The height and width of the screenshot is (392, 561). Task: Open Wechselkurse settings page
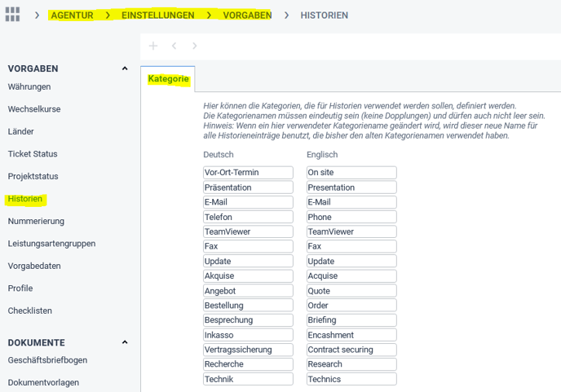coord(34,109)
